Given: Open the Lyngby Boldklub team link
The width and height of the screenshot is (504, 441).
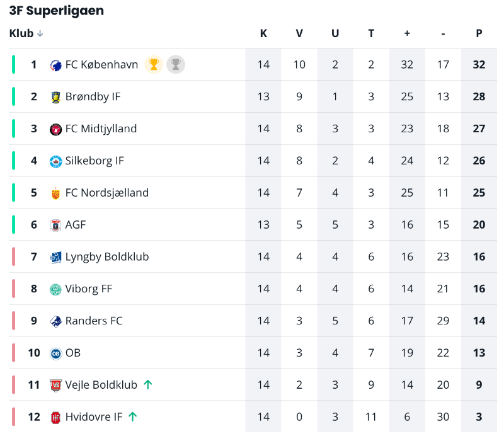Looking at the screenshot, I should click(x=107, y=257).
